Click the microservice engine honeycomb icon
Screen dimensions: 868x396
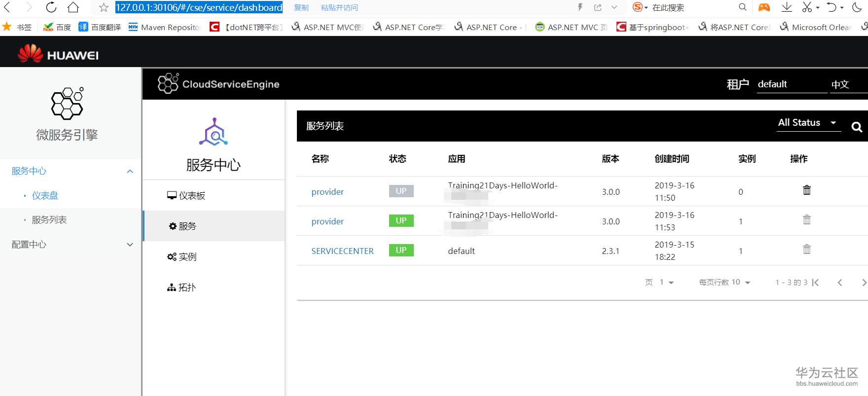pyautogui.click(x=68, y=104)
